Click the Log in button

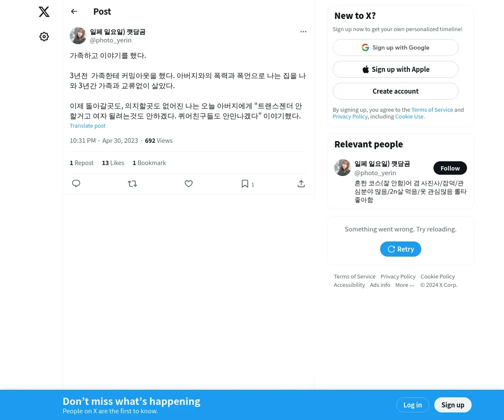[x=412, y=405]
